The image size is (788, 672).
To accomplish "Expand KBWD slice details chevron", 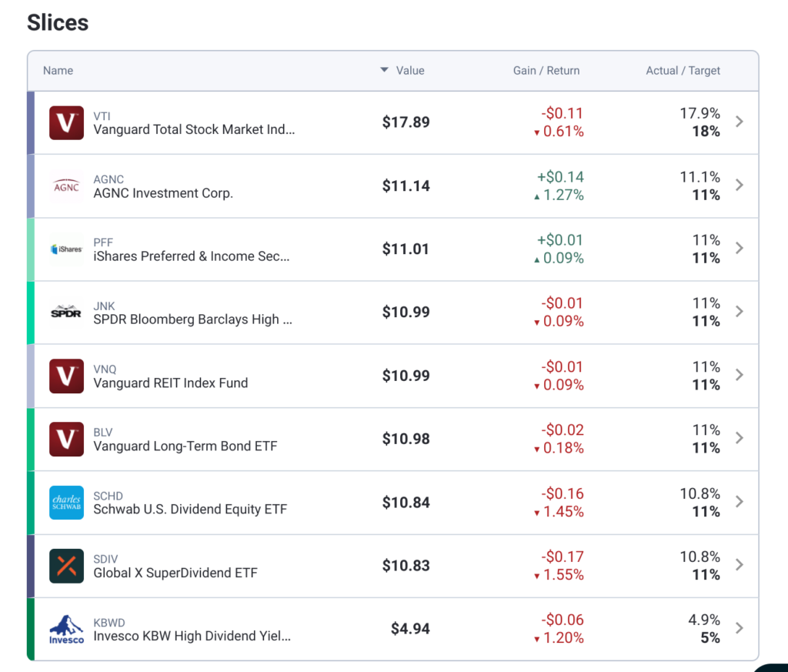I will 739,628.
